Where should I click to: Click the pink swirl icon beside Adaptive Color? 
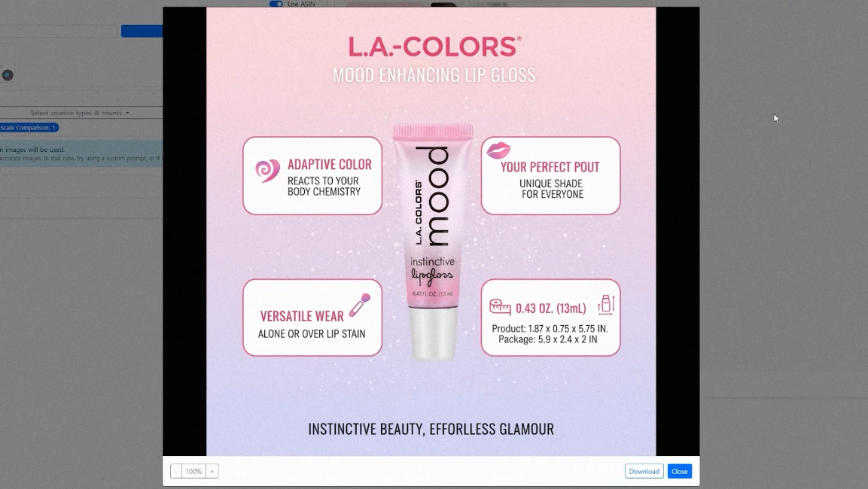[x=267, y=171]
